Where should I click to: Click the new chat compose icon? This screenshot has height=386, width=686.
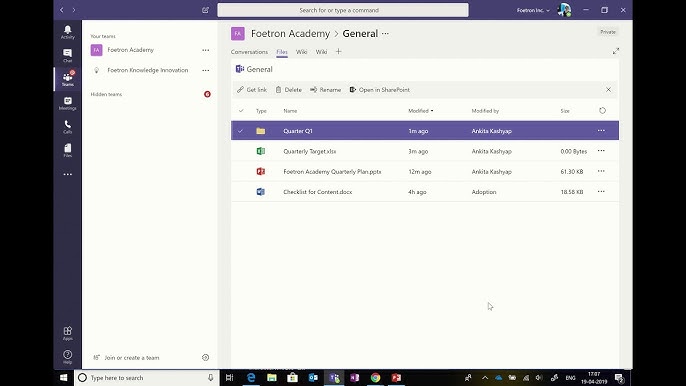point(206,10)
